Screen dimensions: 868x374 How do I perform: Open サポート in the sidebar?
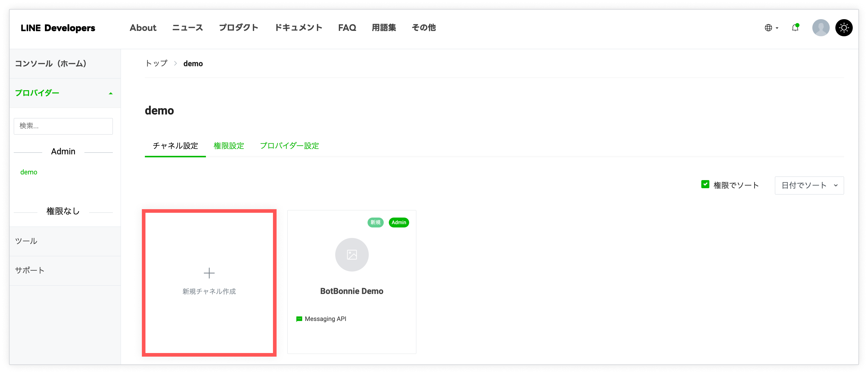click(65, 271)
